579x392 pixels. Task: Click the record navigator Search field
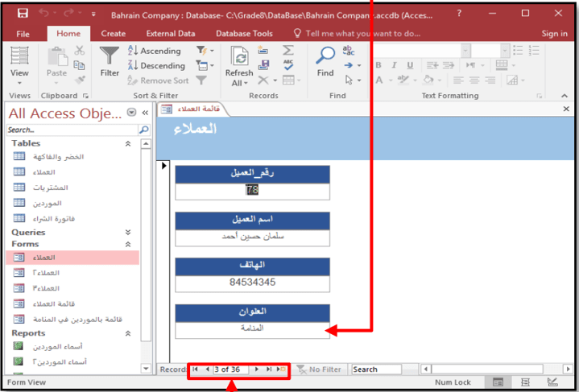point(376,369)
